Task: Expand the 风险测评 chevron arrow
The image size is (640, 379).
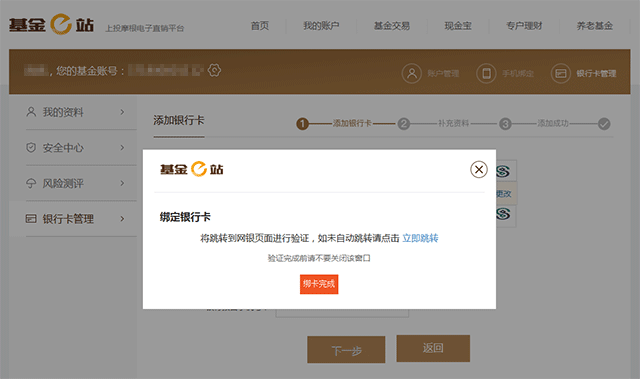Action: [x=122, y=183]
